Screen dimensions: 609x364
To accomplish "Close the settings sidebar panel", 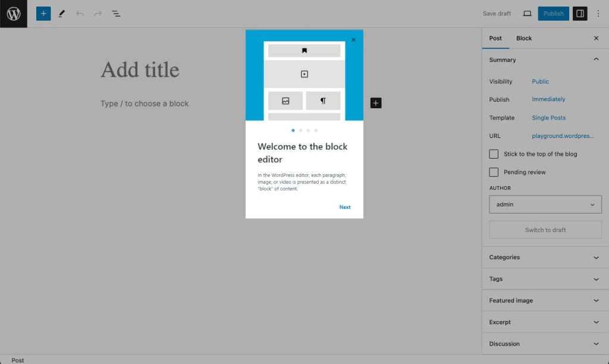I will click(x=596, y=38).
